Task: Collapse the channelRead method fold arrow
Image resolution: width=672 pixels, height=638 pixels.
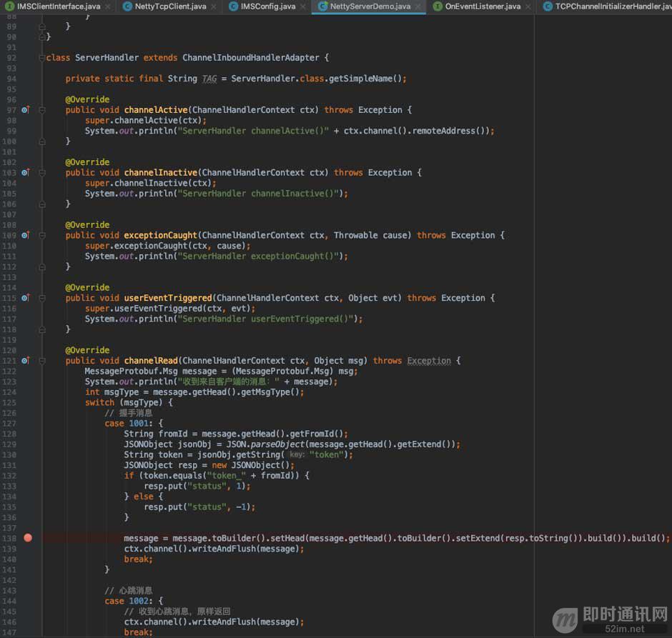Action: click(42, 361)
